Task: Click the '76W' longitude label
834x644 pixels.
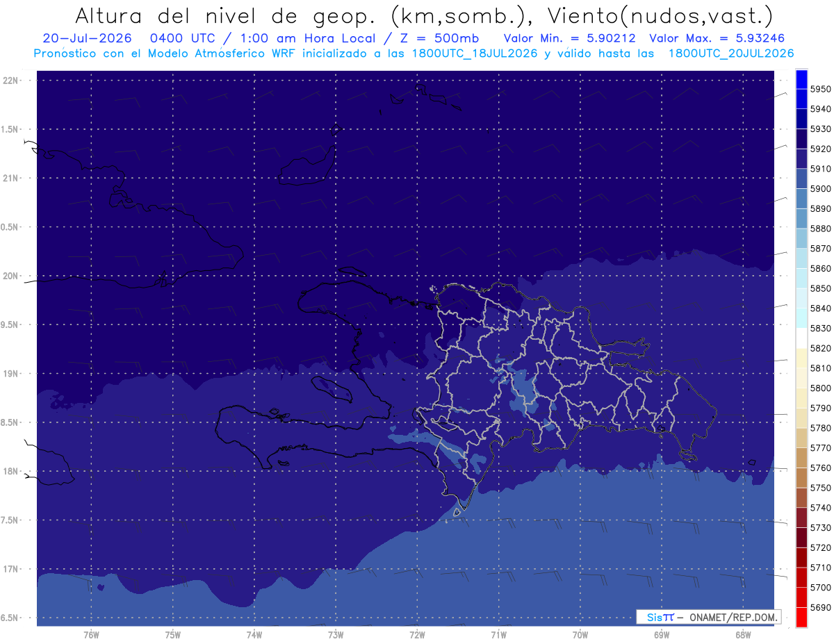Action: pyautogui.click(x=91, y=635)
